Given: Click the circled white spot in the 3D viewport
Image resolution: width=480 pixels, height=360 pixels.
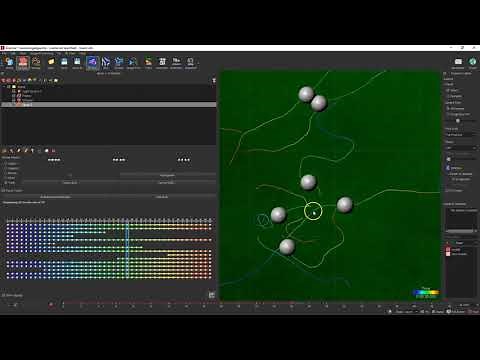Looking at the screenshot, I should [x=313, y=211].
